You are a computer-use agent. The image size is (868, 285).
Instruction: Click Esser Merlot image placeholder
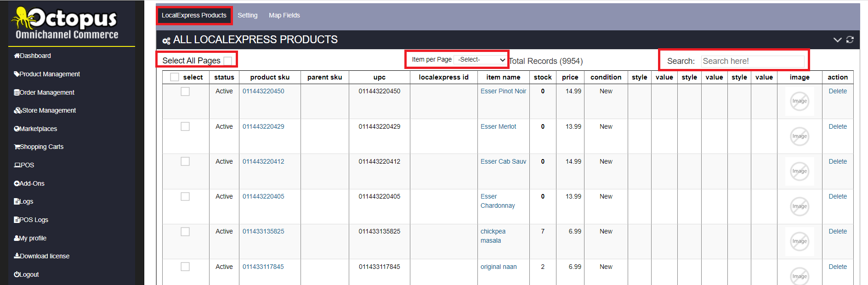(x=800, y=136)
